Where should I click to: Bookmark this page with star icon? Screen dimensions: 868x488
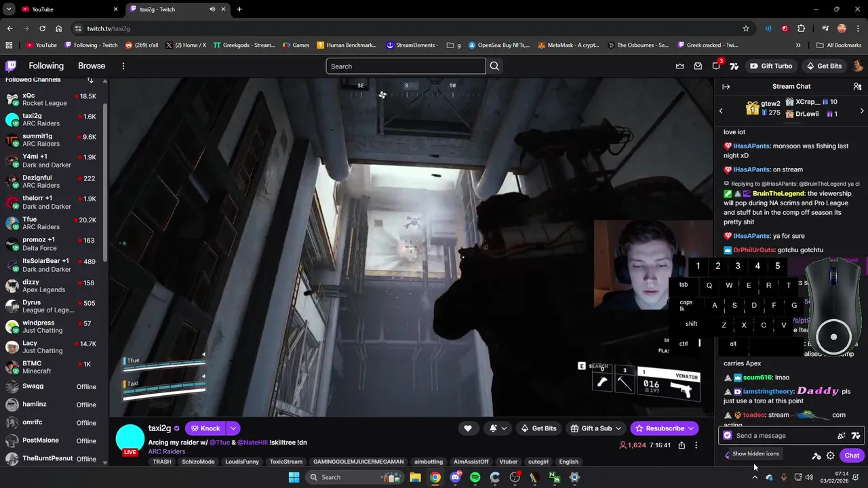746,28
